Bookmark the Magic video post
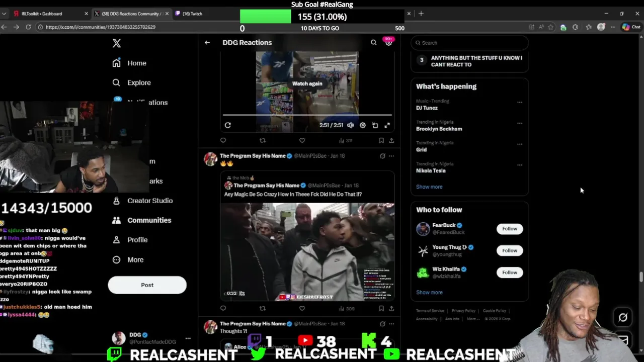 coord(381,309)
